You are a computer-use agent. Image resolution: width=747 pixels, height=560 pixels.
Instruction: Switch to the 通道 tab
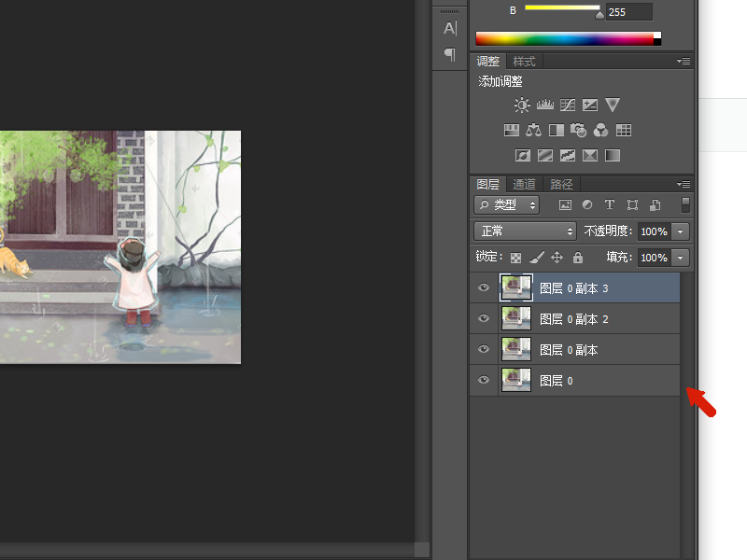[x=524, y=184]
